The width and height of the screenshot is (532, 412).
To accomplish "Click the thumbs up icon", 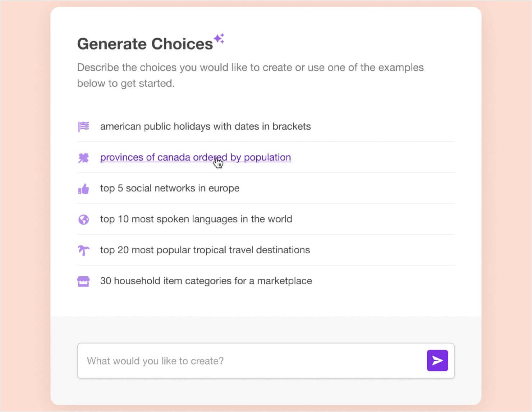I will coord(83,188).
